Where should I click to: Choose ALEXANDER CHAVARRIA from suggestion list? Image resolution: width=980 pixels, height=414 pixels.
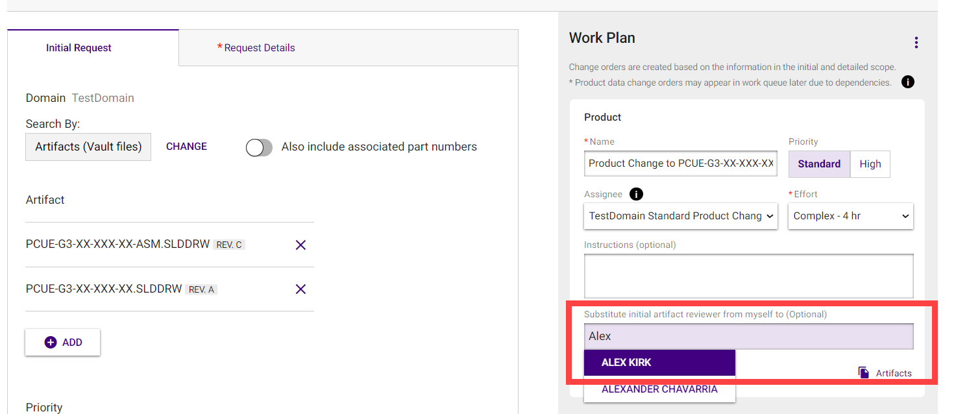pos(659,389)
